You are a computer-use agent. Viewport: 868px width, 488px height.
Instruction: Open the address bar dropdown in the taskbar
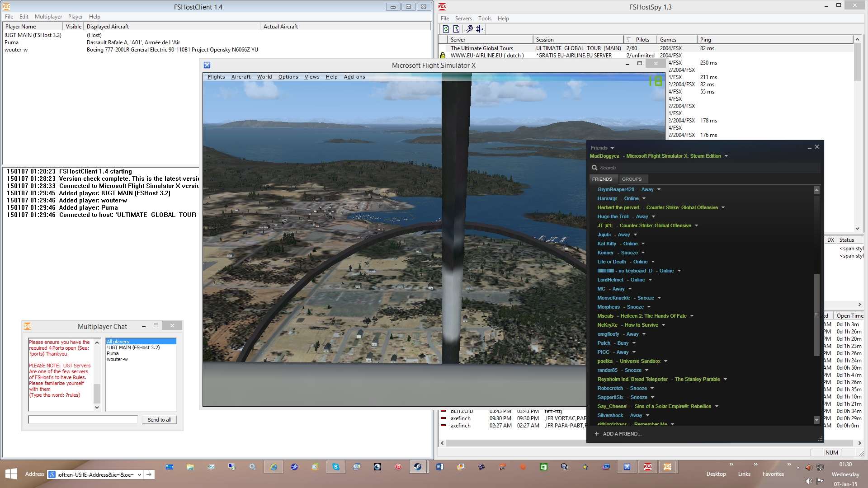click(139, 474)
